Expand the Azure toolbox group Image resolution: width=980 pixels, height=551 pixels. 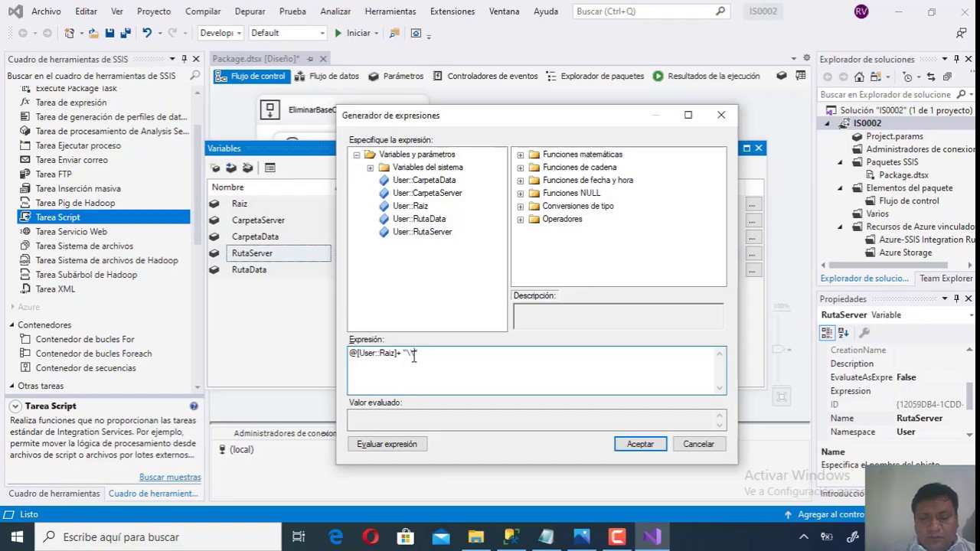[x=12, y=307]
